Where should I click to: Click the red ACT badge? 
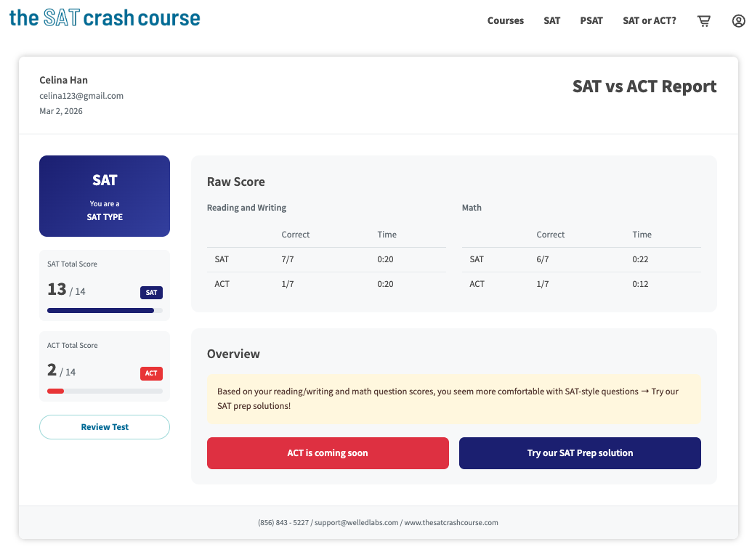pyautogui.click(x=151, y=373)
